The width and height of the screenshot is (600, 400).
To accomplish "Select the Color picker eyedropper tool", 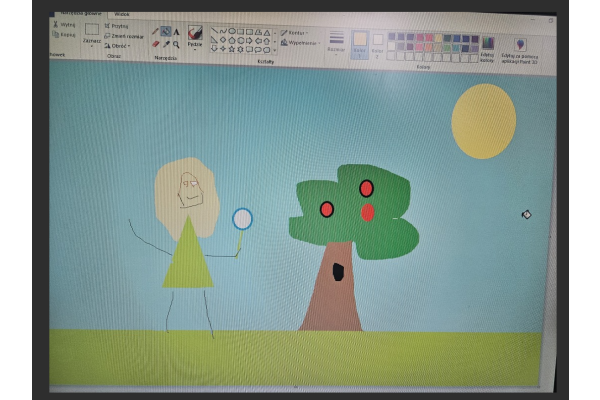I will point(166,43).
